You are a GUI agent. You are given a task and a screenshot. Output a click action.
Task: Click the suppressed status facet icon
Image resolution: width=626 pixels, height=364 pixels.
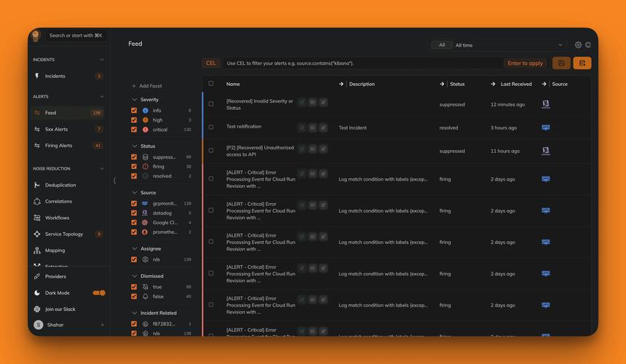point(146,157)
